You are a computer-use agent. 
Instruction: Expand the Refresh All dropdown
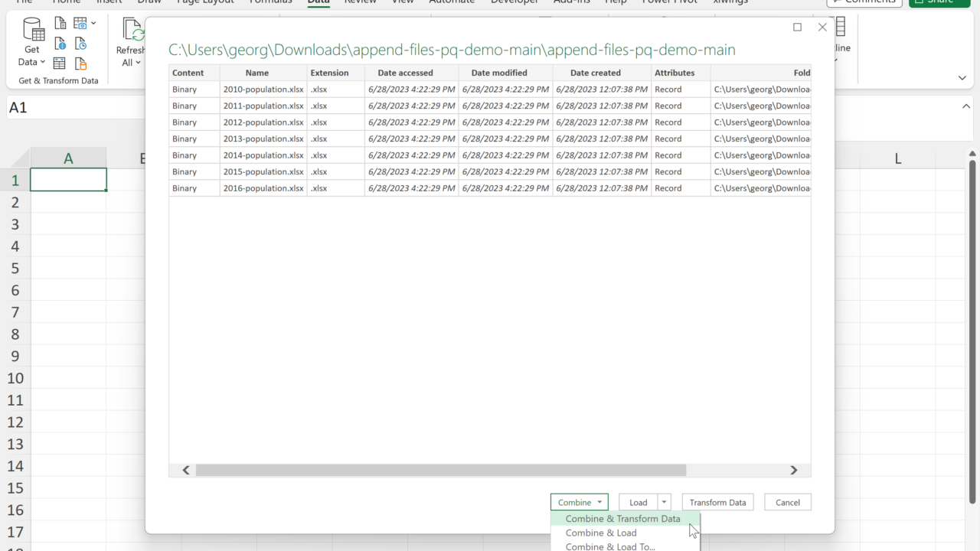click(138, 63)
